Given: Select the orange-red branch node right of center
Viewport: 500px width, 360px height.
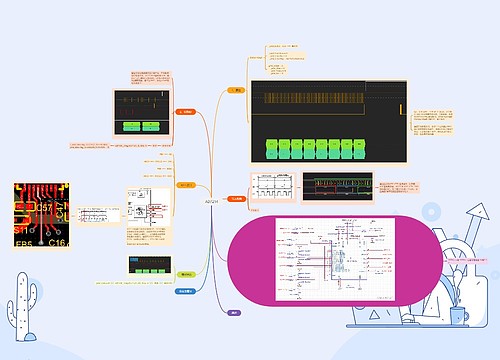Looking at the screenshot, I should click(236, 199).
